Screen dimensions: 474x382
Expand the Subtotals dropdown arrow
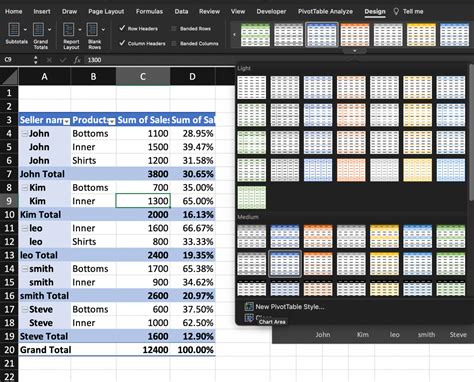pyautogui.click(x=25, y=30)
